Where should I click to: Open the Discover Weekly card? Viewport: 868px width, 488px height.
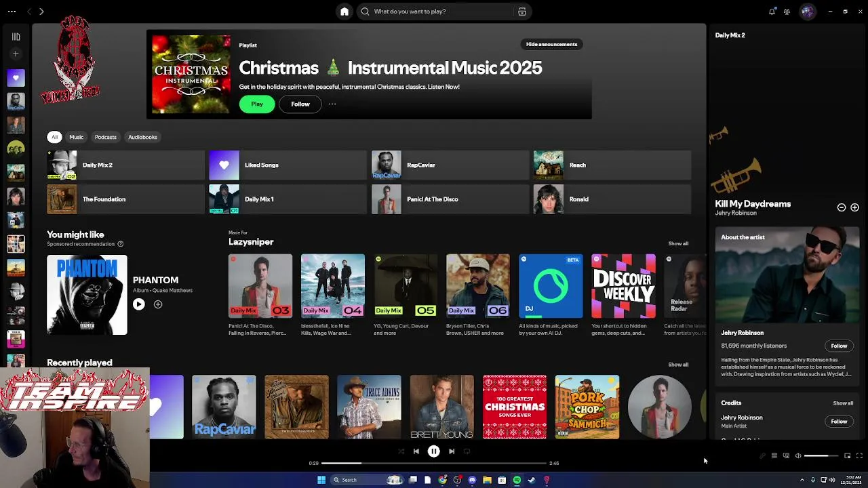tap(623, 296)
